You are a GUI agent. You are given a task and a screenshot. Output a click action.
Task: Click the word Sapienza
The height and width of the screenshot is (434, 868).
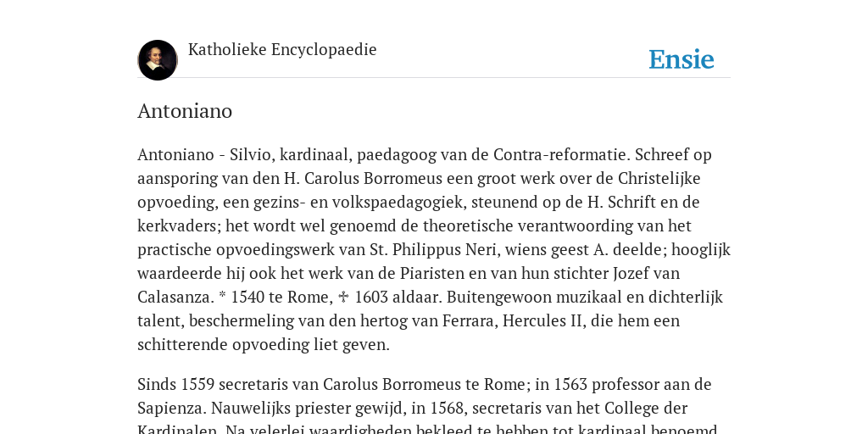(x=171, y=409)
